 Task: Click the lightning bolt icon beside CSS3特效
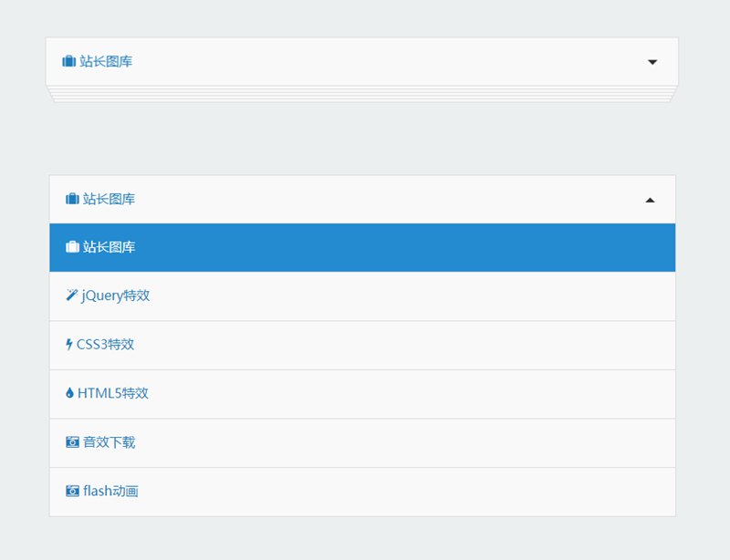point(69,345)
